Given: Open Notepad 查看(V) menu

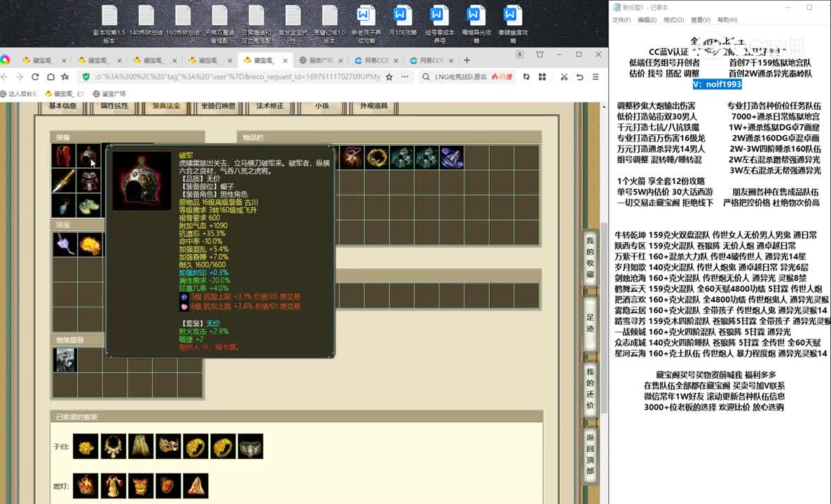Looking at the screenshot, I should [x=700, y=20].
